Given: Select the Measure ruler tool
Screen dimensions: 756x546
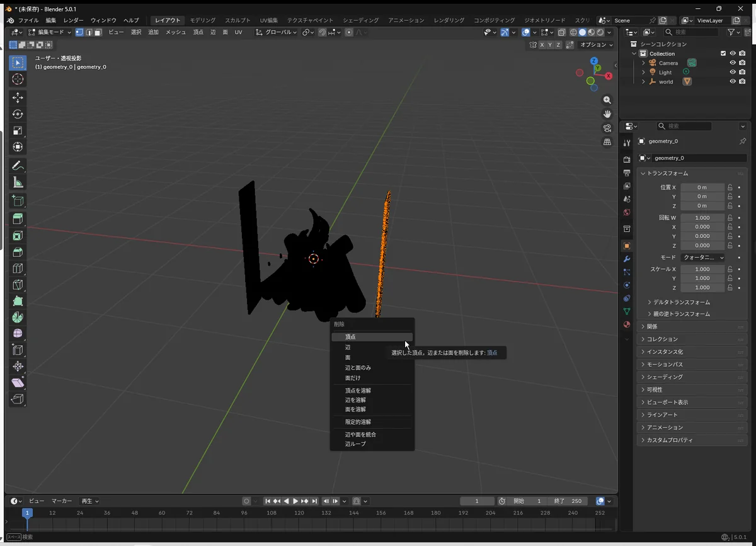Looking at the screenshot, I should pos(18,183).
